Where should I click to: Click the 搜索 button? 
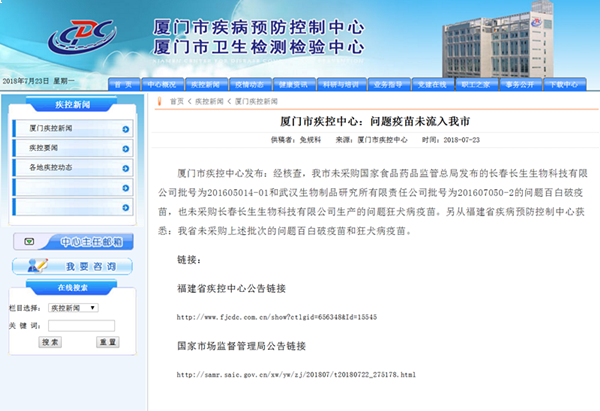tap(50, 342)
